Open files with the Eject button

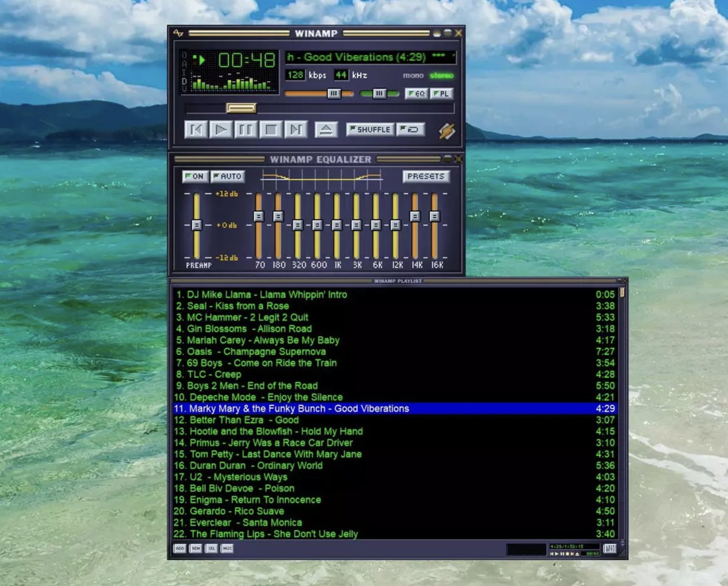(x=326, y=129)
